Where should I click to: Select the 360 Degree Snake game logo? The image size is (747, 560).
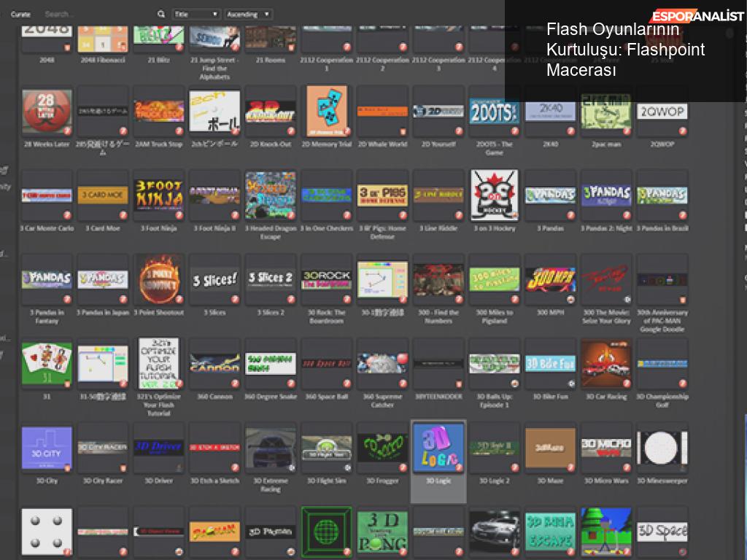point(271,364)
